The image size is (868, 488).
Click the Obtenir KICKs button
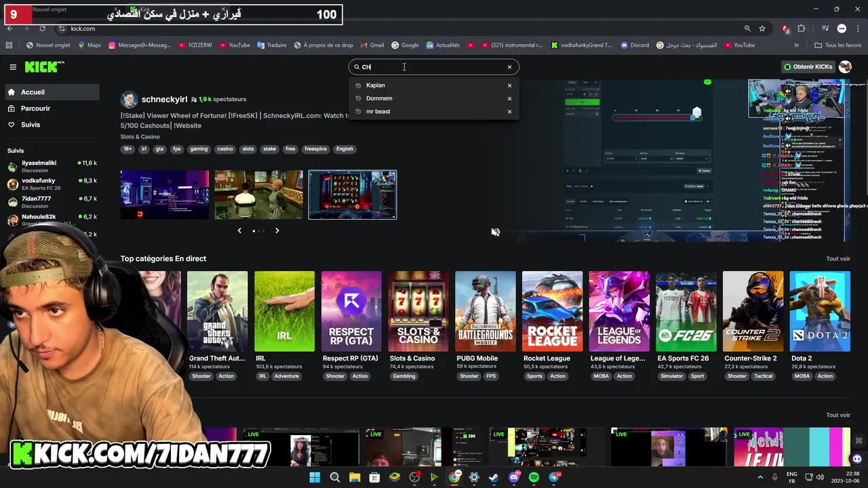[808, 67]
